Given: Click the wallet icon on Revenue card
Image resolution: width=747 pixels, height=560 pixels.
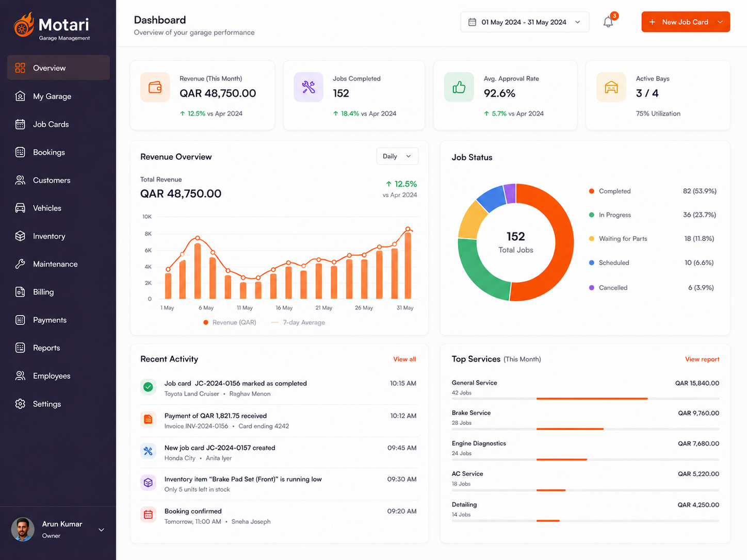Looking at the screenshot, I should pyautogui.click(x=155, y=87).
